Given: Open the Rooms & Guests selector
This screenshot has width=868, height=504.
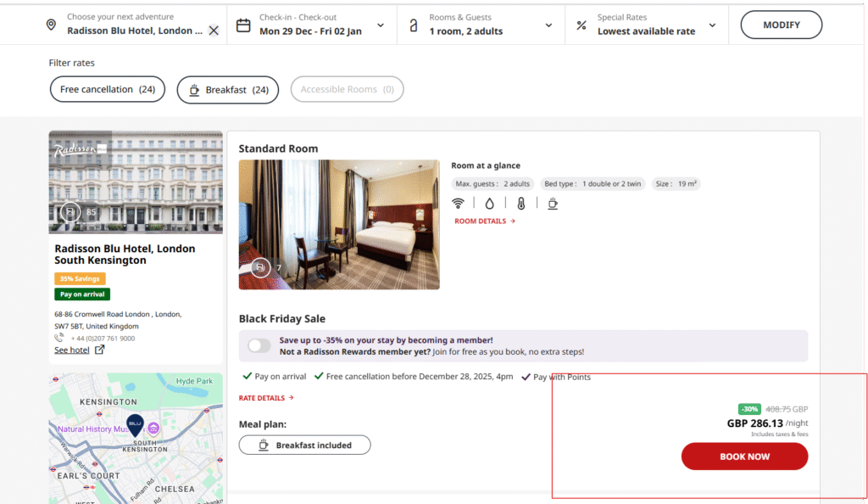Looking at the screenshot, I should coord(549,25).
